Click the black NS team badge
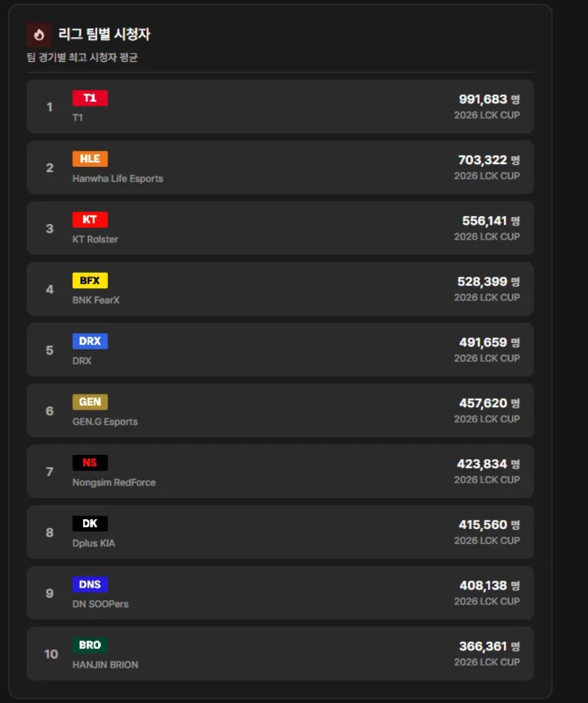Image resolution: width=588 pixels, height=703 pixels. click(x=90, y=463)
